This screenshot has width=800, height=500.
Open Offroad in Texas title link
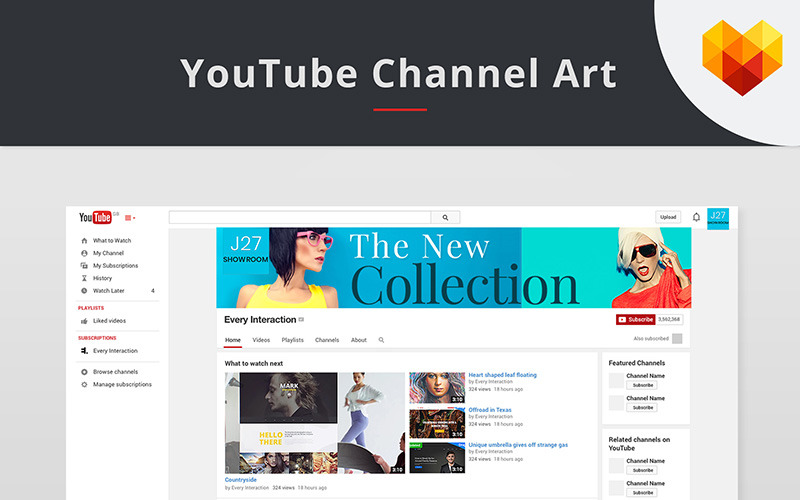[490, 410]
